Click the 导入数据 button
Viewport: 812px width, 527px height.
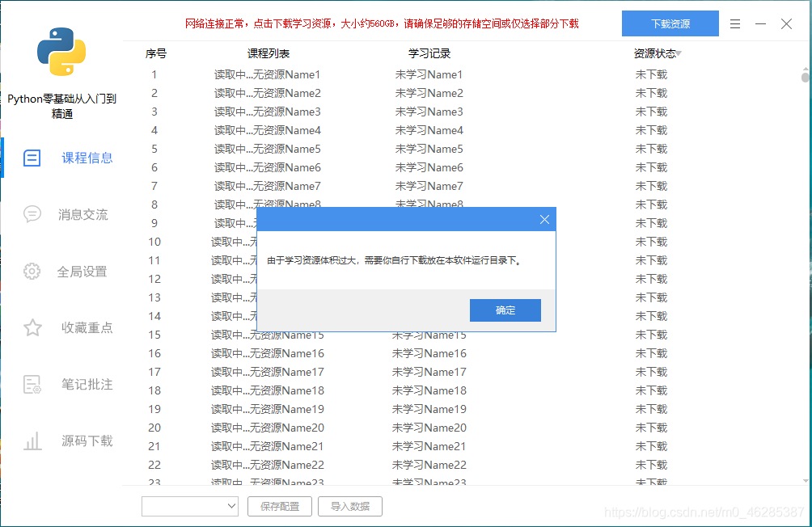pos(349,506)
